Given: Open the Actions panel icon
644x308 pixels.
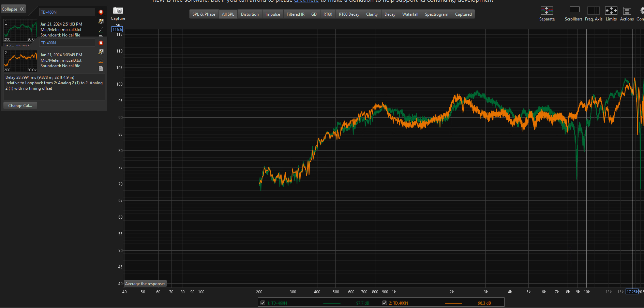Looking at the screenshot, I should (627, 11).
